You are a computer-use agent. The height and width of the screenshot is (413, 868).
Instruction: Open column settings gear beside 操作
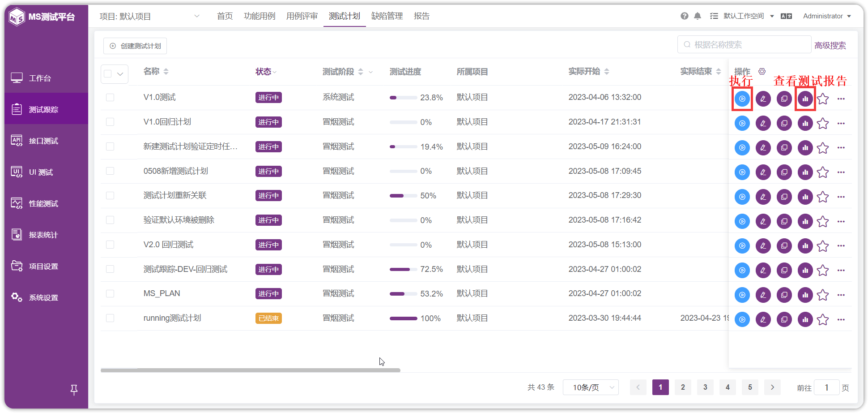[x=762, y=71]
